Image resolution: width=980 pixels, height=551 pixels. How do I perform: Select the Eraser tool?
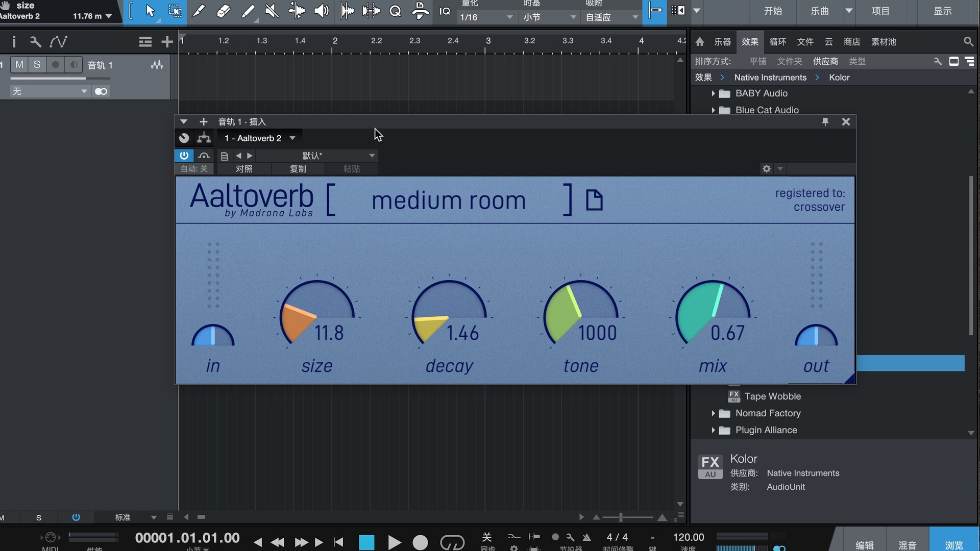(x=223, y=11)
